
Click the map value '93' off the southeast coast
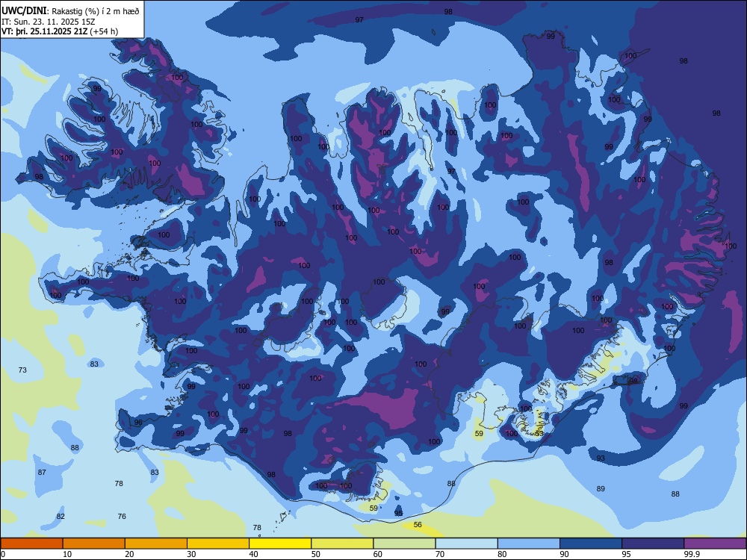[601, 458]
